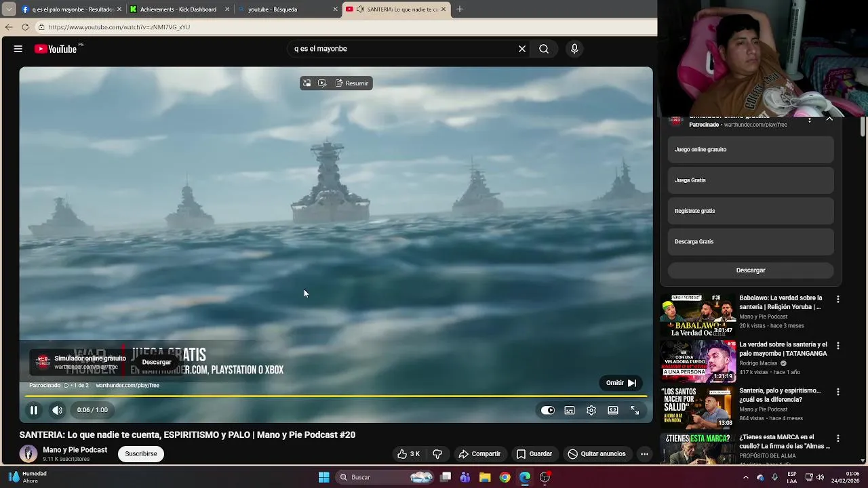868x488 pixels.
Task: Run the search with magnifier icon
Action: point(544,49)
